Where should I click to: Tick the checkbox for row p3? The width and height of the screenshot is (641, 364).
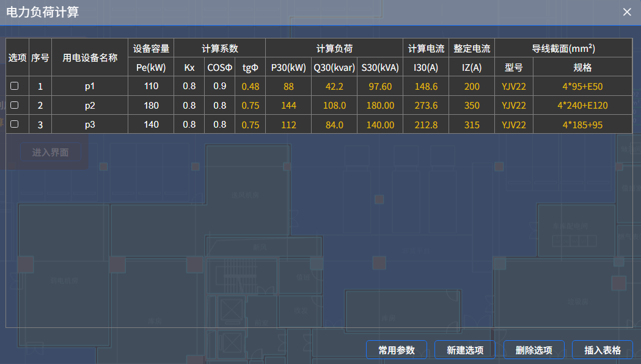(x=15, y=124)
